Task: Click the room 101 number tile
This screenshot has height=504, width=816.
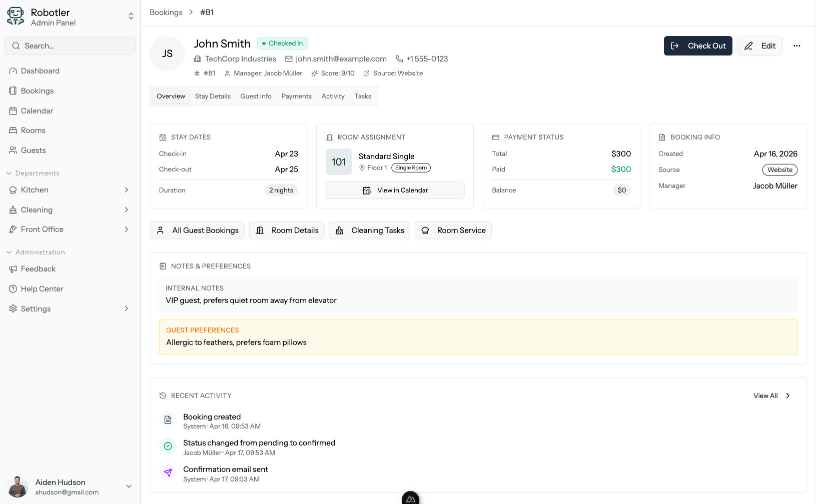Action: tap(339, 162)
